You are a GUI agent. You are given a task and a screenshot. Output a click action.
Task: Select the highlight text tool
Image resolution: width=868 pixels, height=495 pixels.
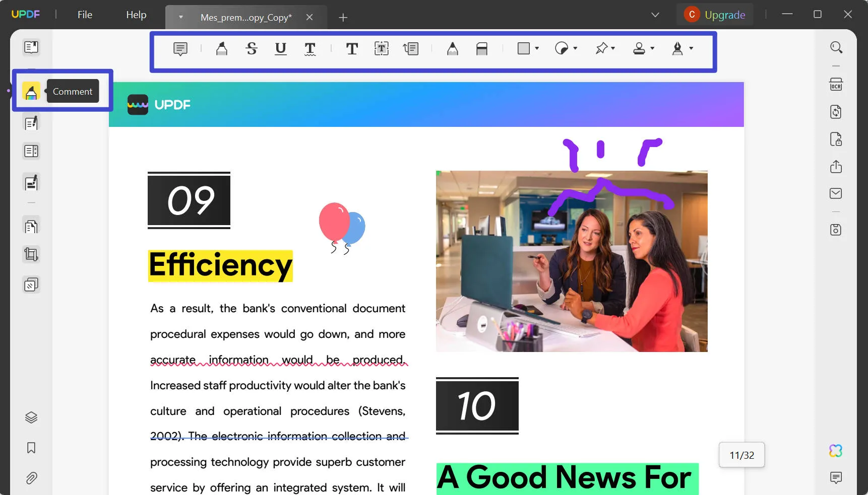click(221, 49)
